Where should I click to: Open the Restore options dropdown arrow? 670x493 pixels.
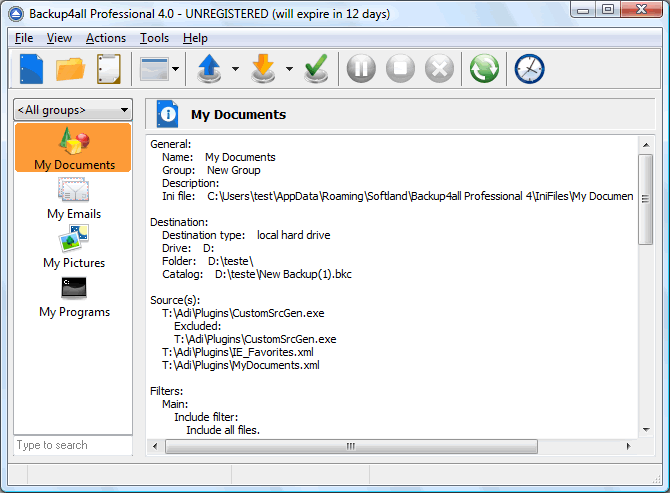point(289,69)
